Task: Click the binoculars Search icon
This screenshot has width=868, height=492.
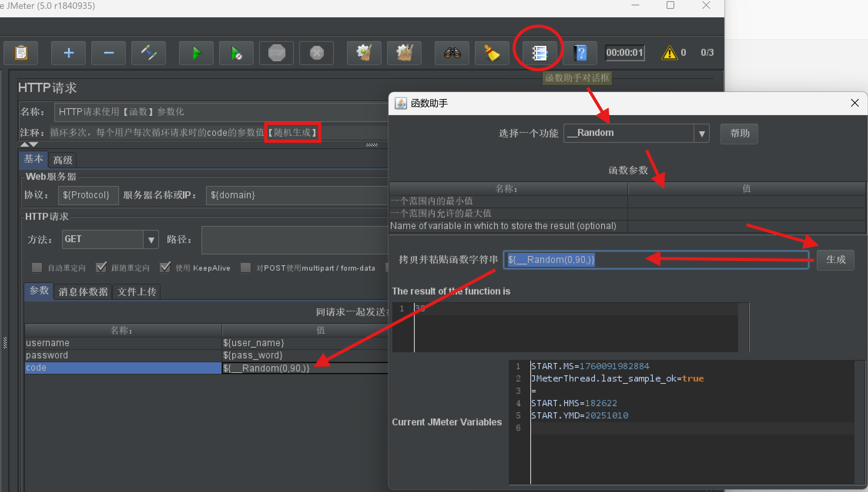Action: [x=452, y=53]
